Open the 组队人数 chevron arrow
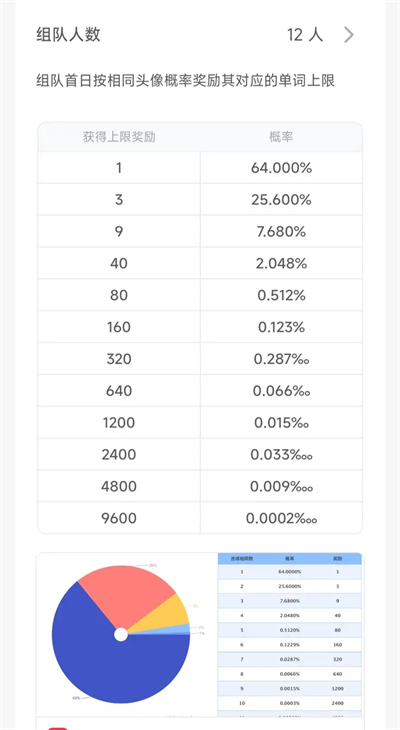 pyautogui.click(x=349, y=35)
